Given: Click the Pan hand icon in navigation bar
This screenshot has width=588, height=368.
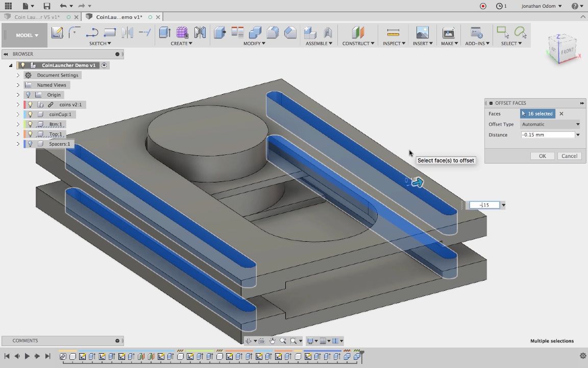Looking at the screenshot, I should (272, 341).
